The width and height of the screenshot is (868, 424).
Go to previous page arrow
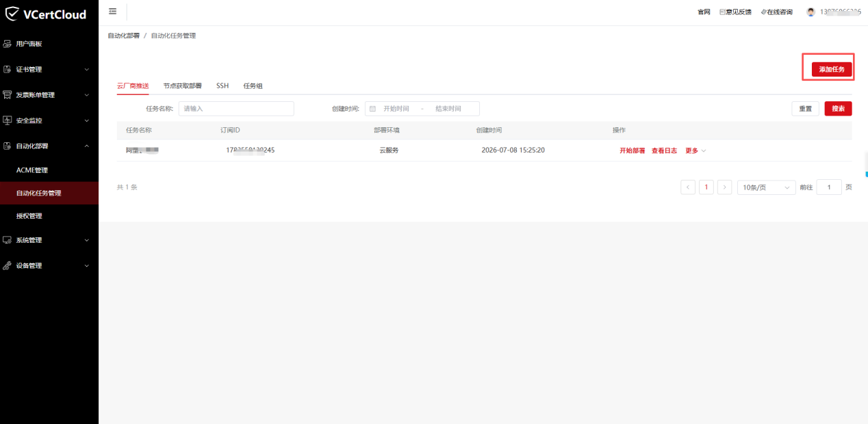point(688,187)
